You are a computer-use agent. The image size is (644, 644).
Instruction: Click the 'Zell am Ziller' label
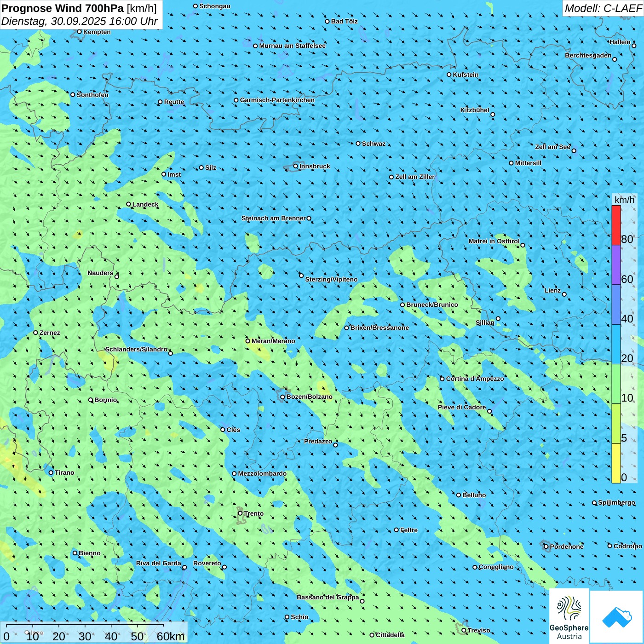[x=415, y=177]
